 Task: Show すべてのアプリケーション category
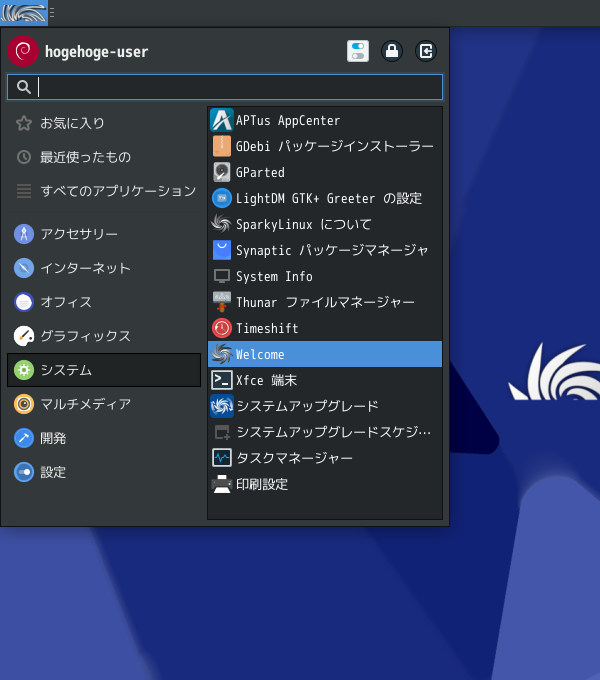(x=104, y=191)
